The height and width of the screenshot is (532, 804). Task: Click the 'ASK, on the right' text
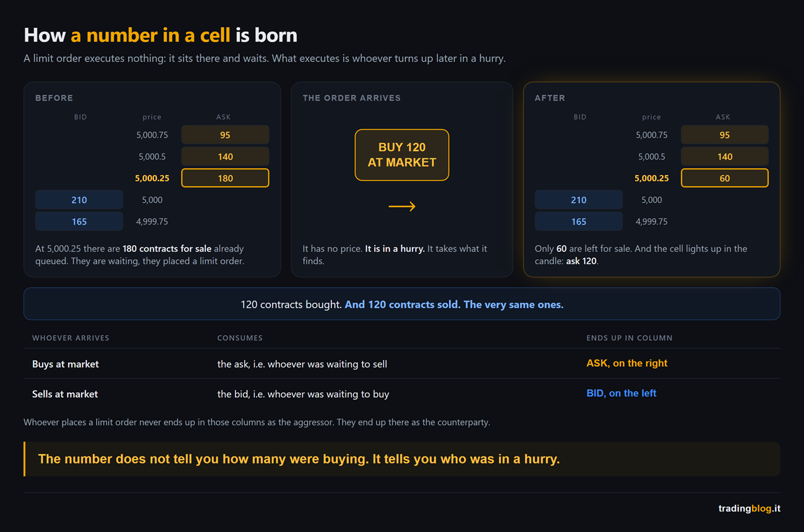(x=627, y=363)
